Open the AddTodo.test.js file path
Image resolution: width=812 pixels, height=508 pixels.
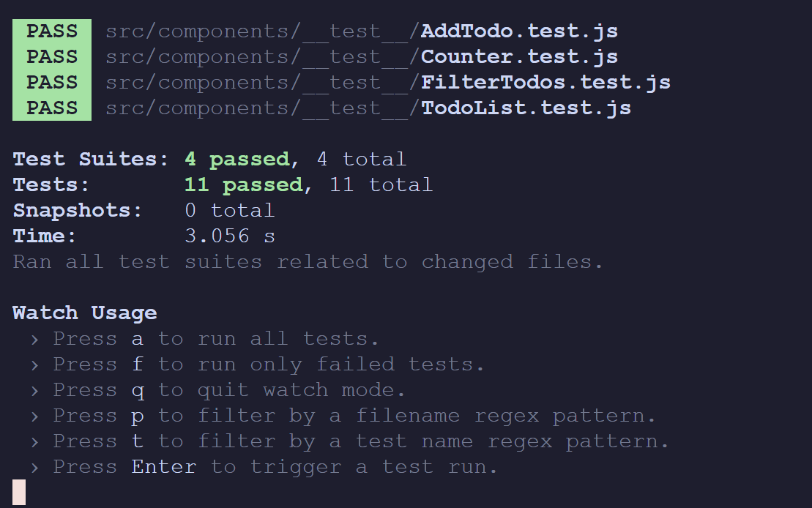coord(362,31)
